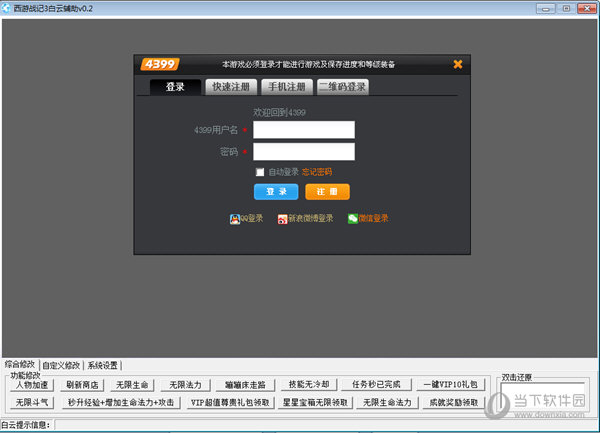Open the 自定义修改 tab
This screenshot has width=600, height=433.
tap(61, 365)
